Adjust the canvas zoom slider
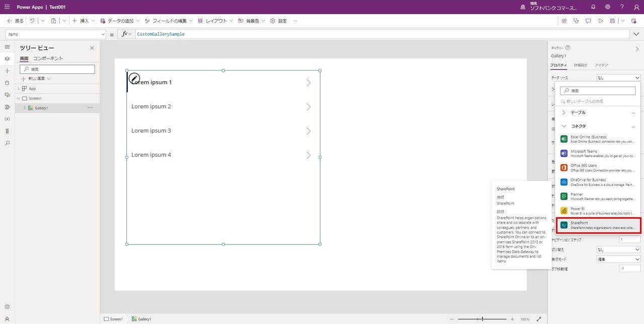 pos(482,319)
